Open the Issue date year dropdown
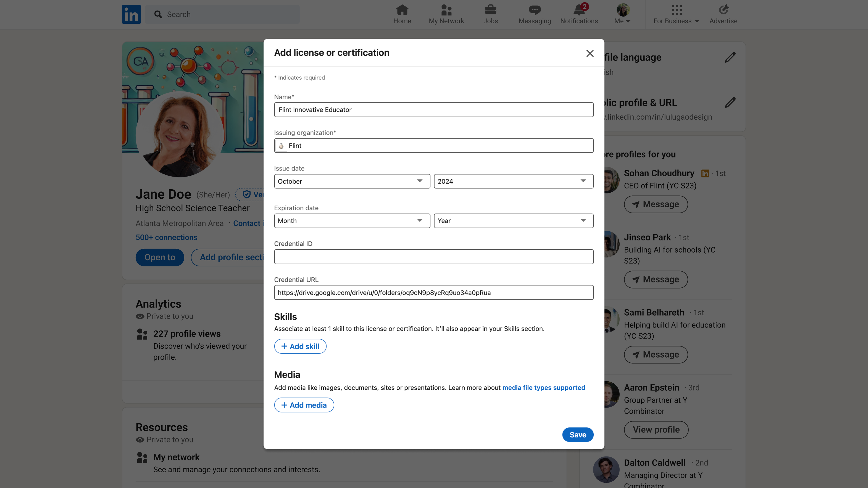This screenshot has height=488, width=868. click(514, 181)
